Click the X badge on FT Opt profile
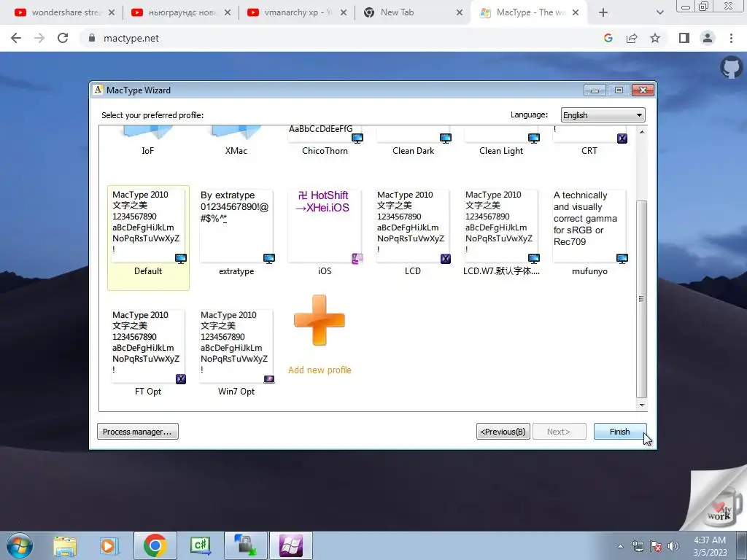 point(181,379)
